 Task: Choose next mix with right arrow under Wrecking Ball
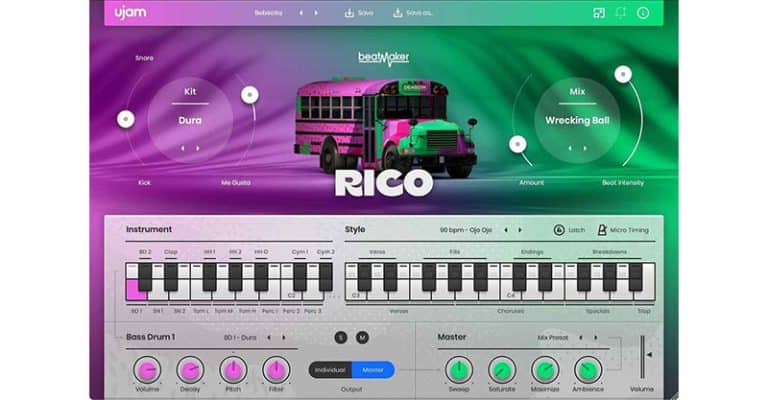(585, 148)
